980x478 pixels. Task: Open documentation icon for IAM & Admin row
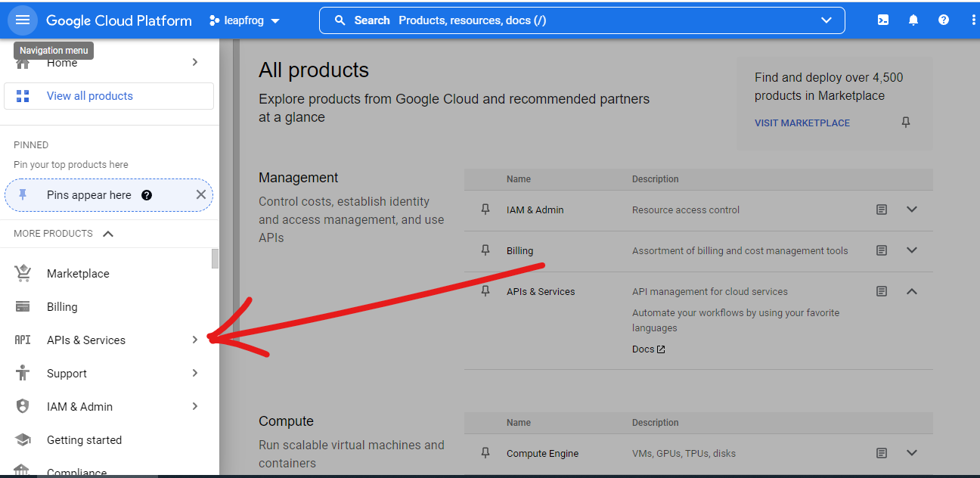point(882,210)
